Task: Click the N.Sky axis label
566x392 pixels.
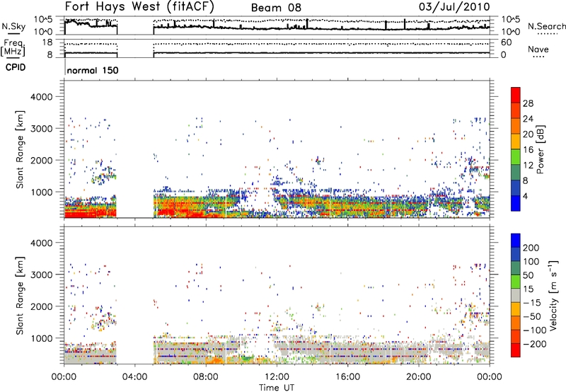Action: [13, 26]
